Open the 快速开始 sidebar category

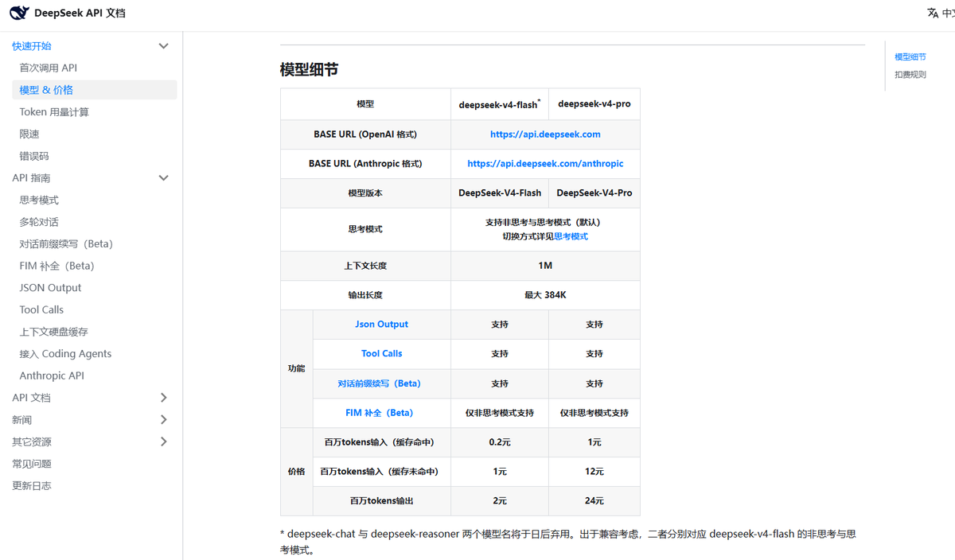(32, 46)
